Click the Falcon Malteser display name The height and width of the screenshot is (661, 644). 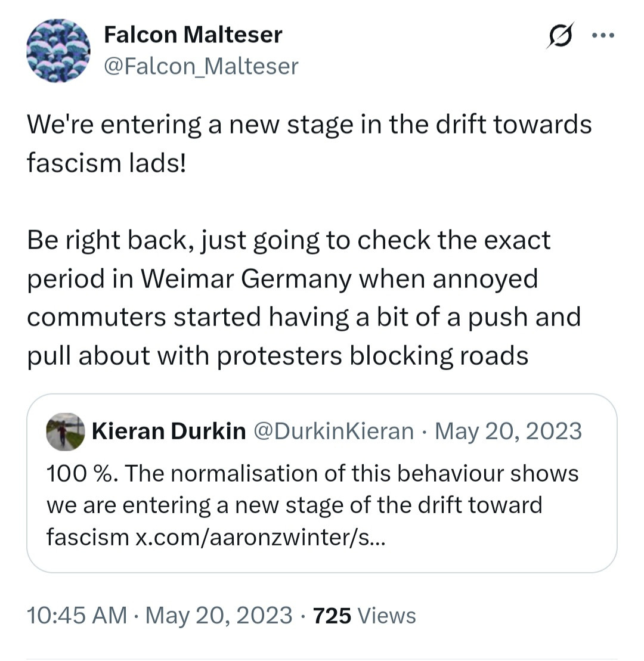click(x=193, y=35)
